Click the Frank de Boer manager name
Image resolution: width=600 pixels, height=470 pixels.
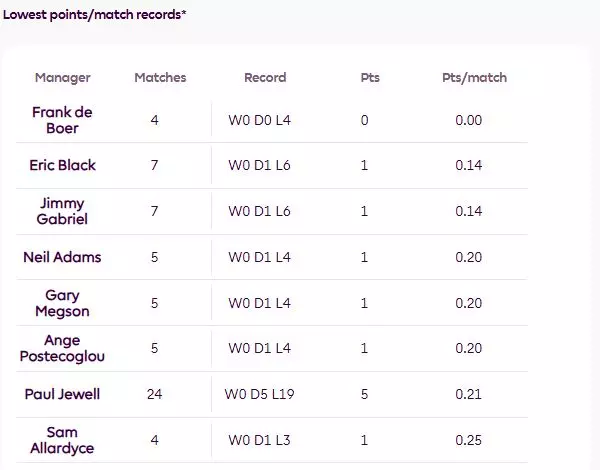(x=62, y=120)
